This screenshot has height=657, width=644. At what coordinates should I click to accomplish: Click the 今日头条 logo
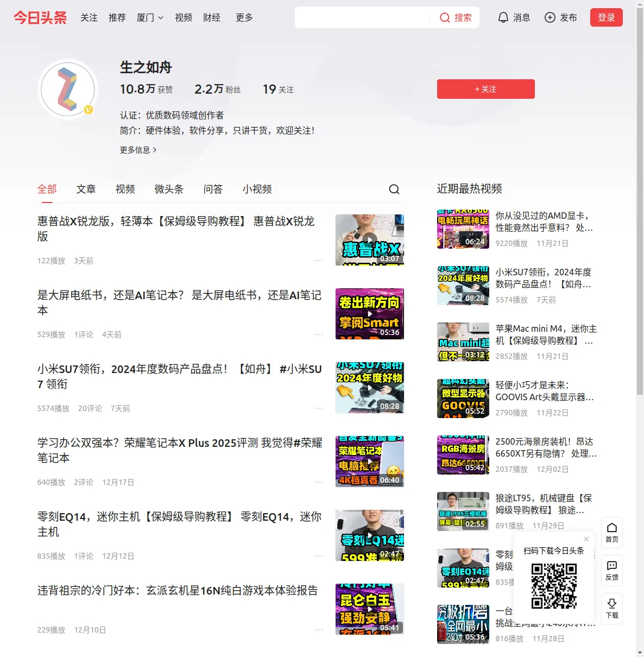click(x=40, y=18)
